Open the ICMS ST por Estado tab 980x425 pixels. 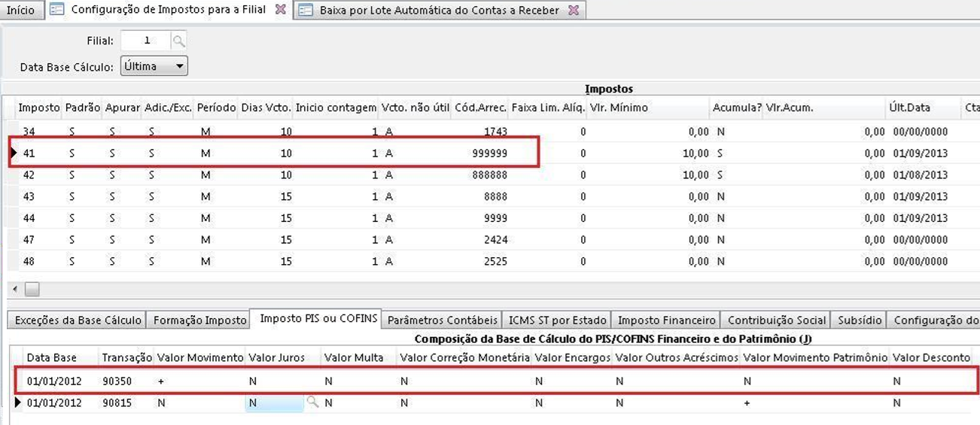(x=556, y=320)
